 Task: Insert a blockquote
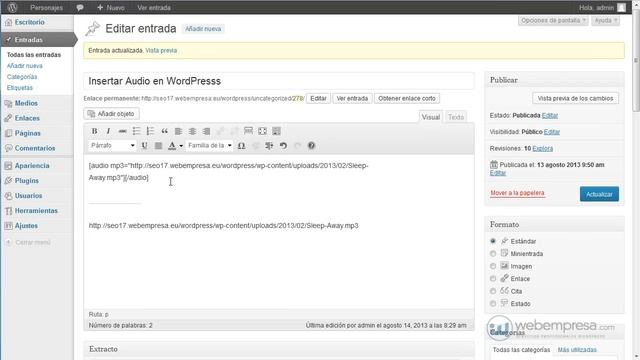(164, 131)
